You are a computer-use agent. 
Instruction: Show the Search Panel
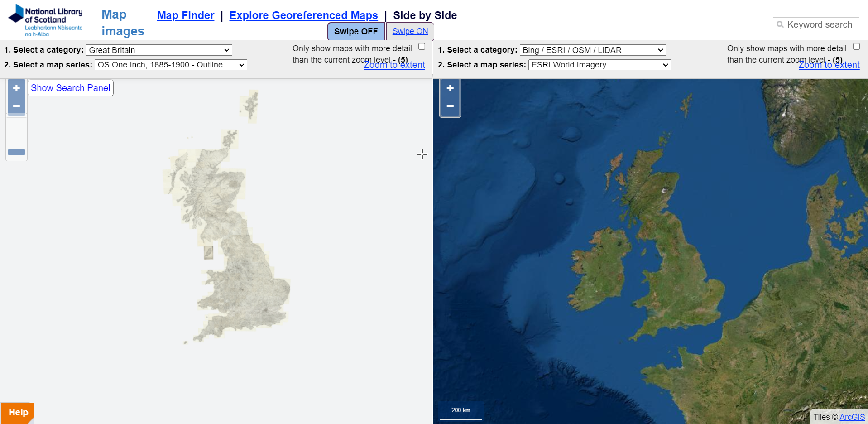tap(71, 88)
